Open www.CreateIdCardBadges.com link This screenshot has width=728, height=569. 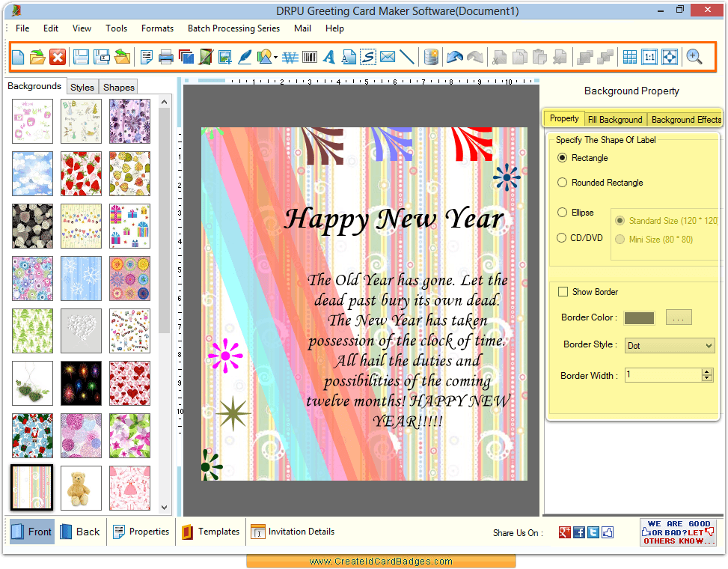[x=381, y=562]
